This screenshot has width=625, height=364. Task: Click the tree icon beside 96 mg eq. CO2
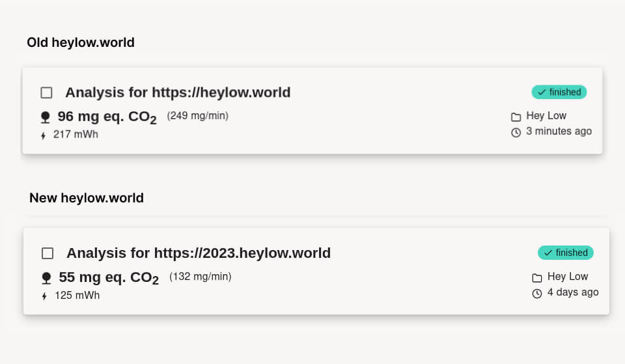click(x=45, y=117)
